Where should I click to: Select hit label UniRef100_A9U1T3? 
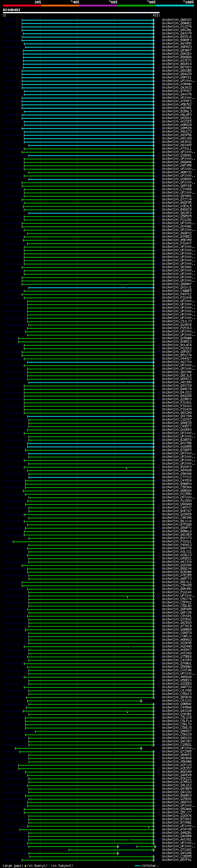(x=177, y=132)
